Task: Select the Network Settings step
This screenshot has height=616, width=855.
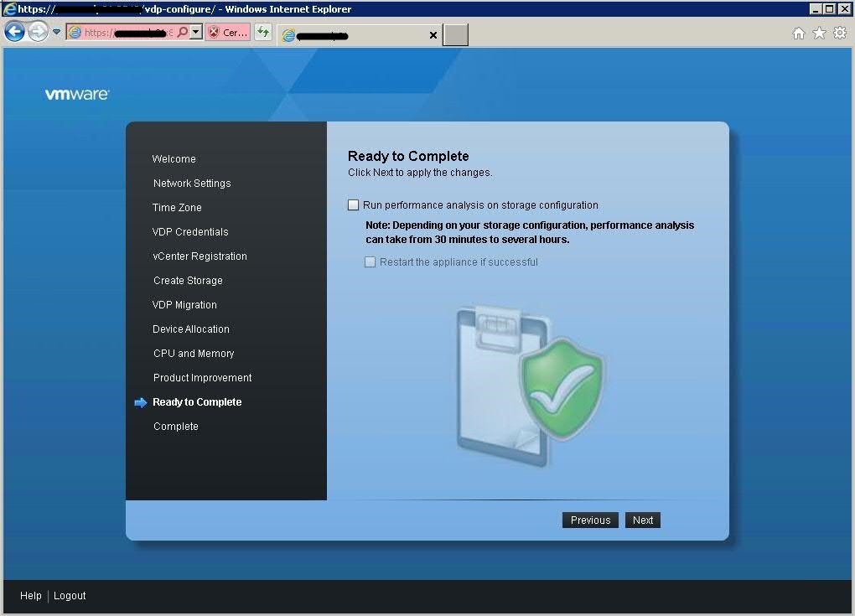Action: pyautogui.click(x=192, y=184)
